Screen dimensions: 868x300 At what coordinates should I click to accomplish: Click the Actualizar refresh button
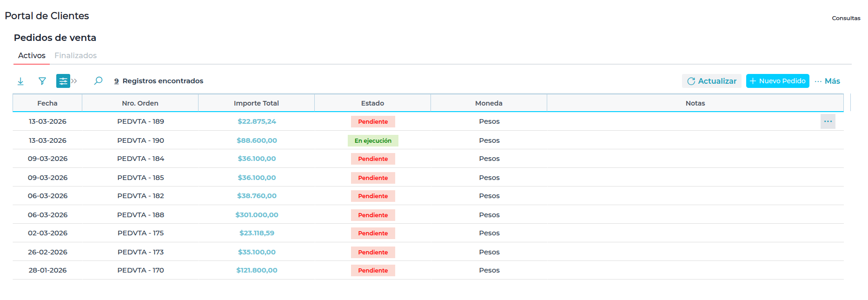pos(711,81)
